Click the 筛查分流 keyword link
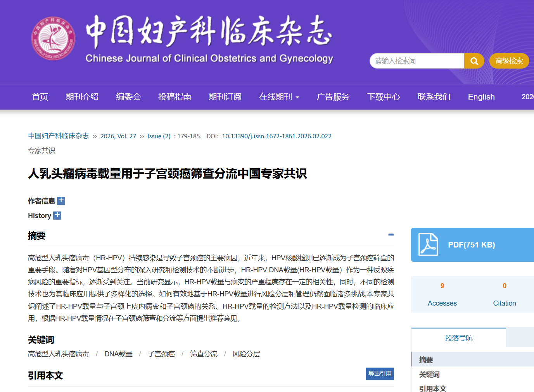The image size is (534, 392). coord(204,354)
